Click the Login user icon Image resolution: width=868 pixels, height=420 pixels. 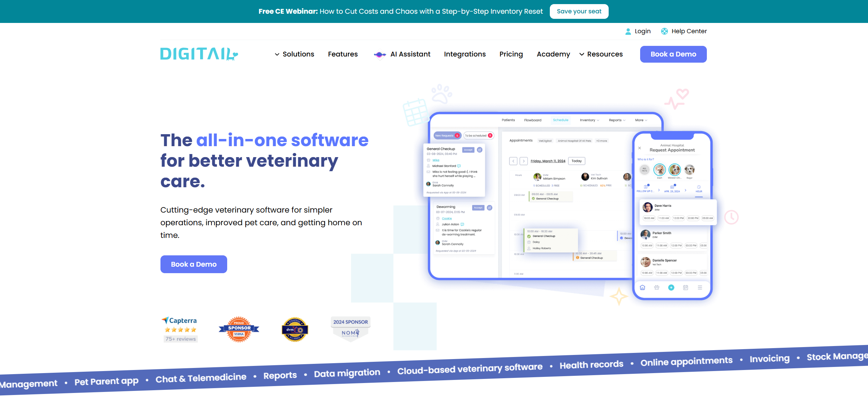(x=628, y=31)
